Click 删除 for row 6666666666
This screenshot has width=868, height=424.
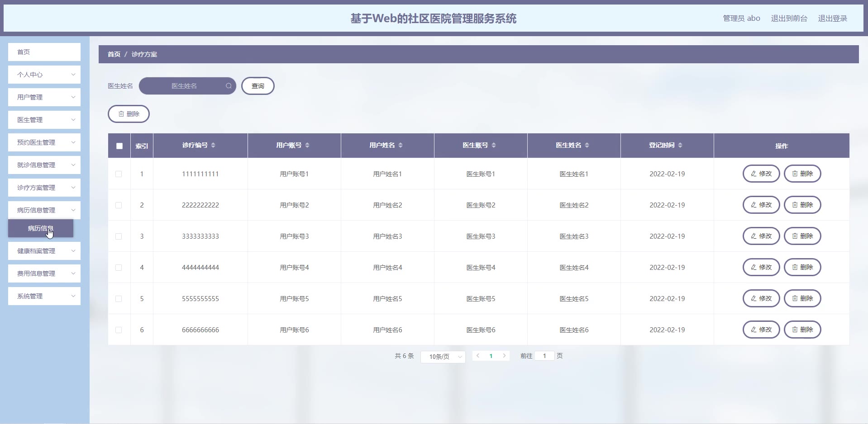click(x=802, y=330)
